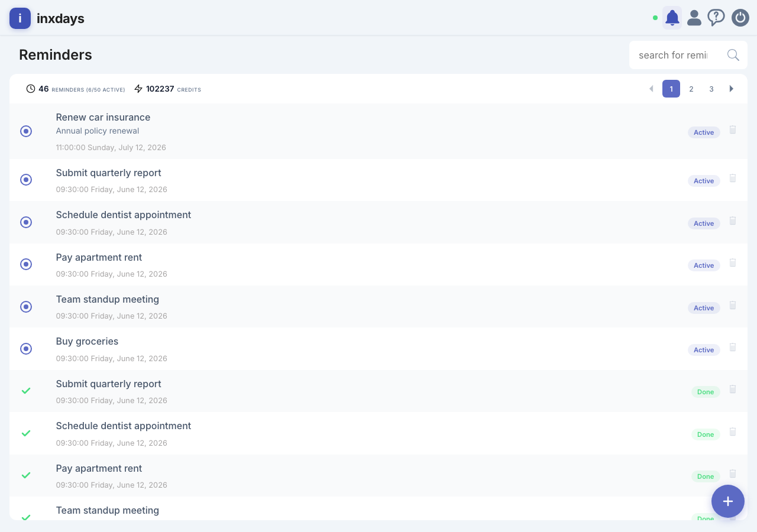Delete the done Schedule dentist appointment reminder
Screen dimensions: 757x532
(x=733, y=432)
